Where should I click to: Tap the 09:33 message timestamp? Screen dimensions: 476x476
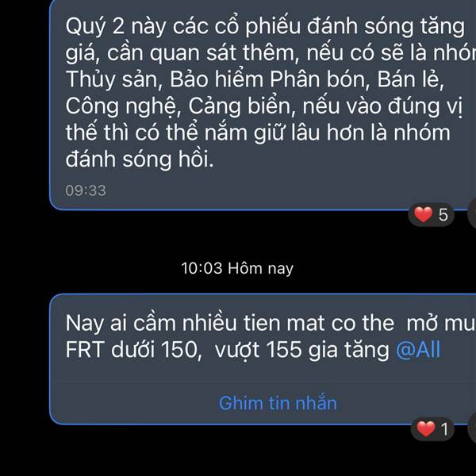pyautogui.click(x=86, y=190)
